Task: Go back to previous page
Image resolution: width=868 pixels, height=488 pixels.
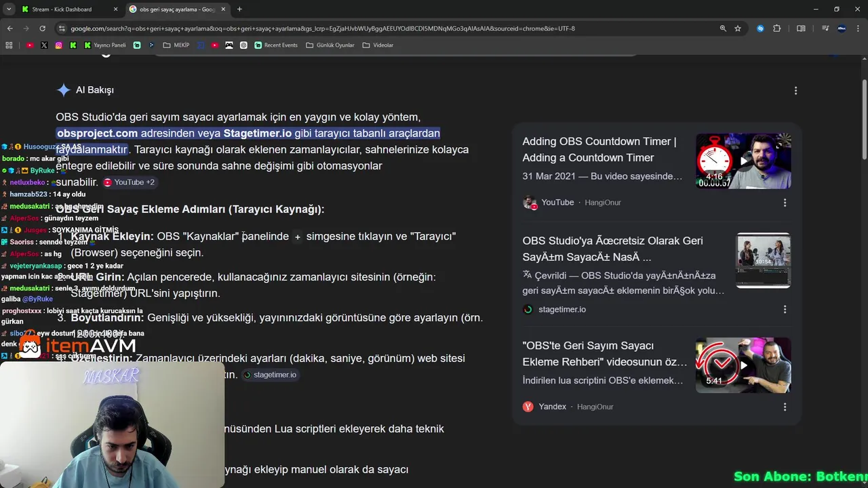Action: tap(9, 28)
